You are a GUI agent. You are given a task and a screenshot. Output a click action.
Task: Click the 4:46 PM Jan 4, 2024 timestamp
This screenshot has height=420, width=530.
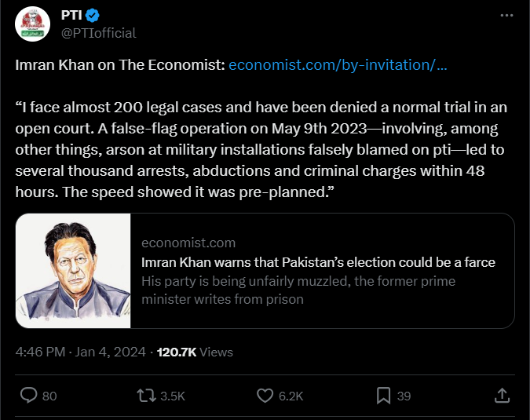tap(81, 352)
